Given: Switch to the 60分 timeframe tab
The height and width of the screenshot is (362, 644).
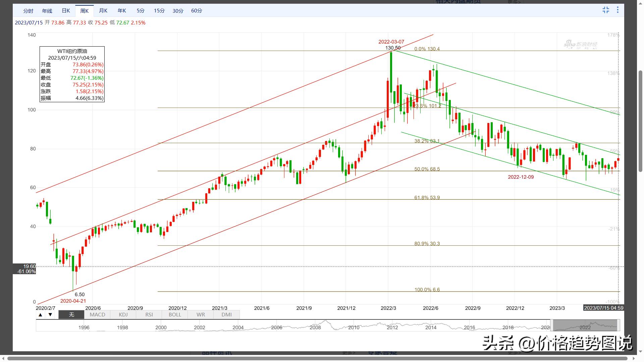Looking at the screenshot, I should [x=197, y=11].
